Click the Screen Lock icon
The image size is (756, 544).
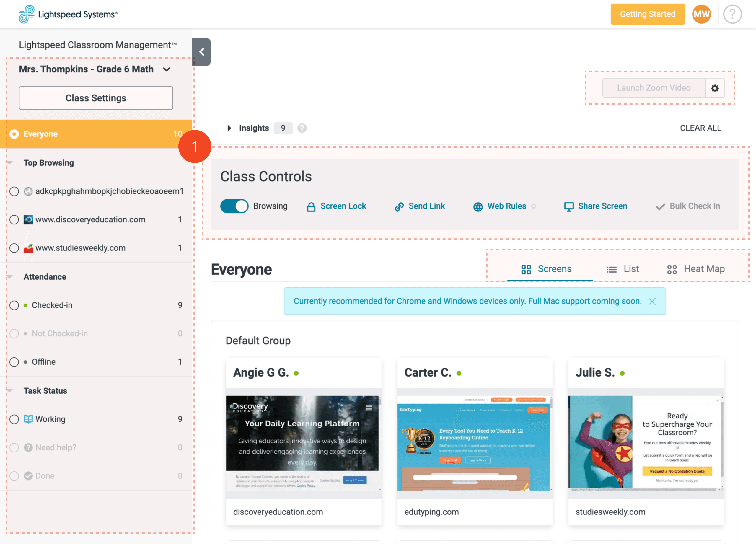(x=311, y=205)
